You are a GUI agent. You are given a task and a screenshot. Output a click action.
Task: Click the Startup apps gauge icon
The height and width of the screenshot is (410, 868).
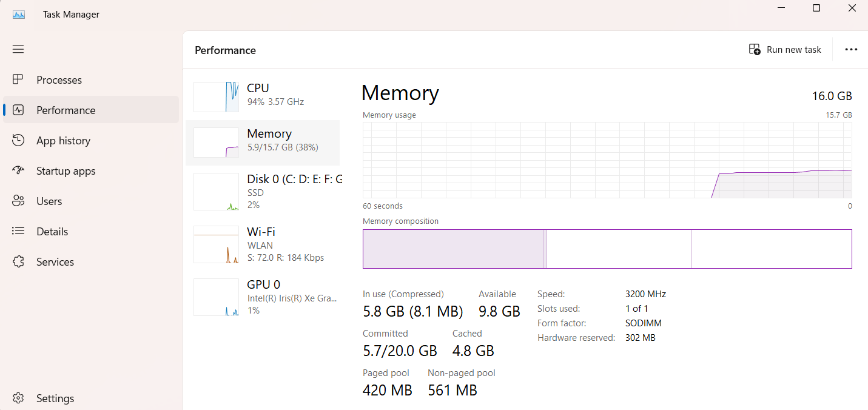pyautogui.click(x=18, y=170)
